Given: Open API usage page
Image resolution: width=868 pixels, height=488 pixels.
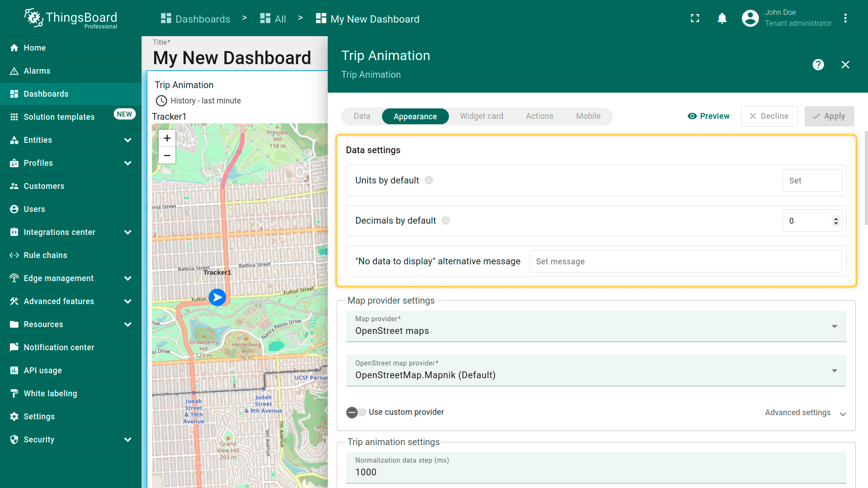Looking at the screenshot, I should point(71,370).
